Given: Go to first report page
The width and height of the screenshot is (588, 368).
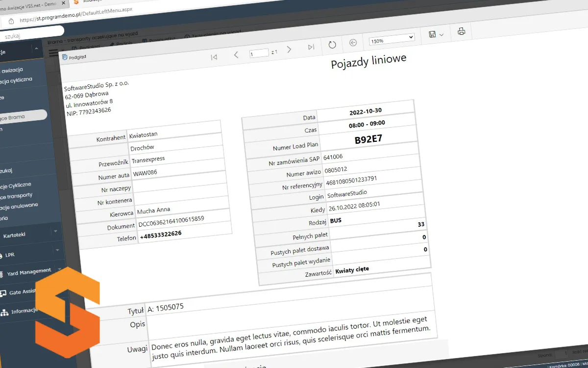Looking at the screenshot, I should point(214,57).
